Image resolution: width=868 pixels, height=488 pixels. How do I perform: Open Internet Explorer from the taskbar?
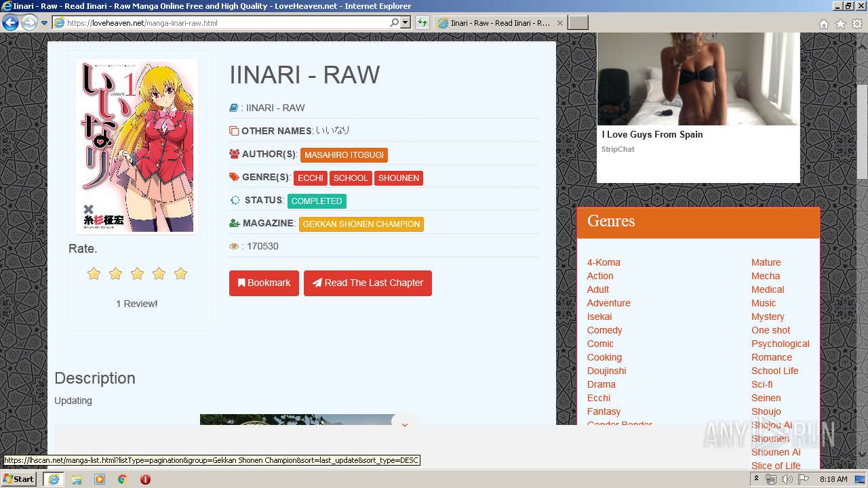point(53,479)
